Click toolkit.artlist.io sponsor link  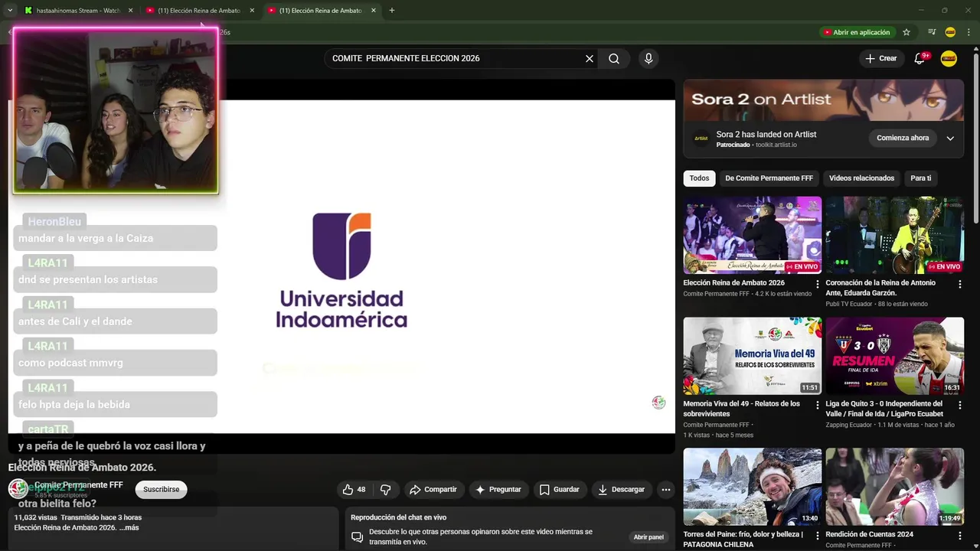click(776, 145)
